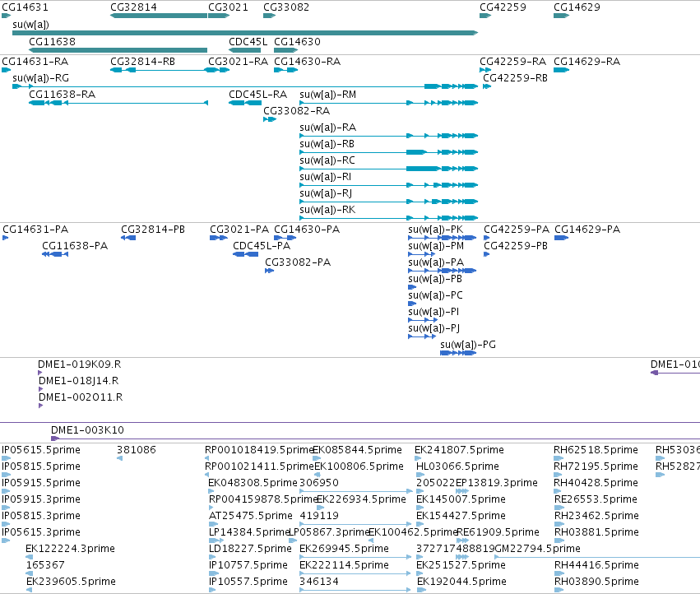
Task: Click EST EK122224.3prime label
Action: (71, 549)
